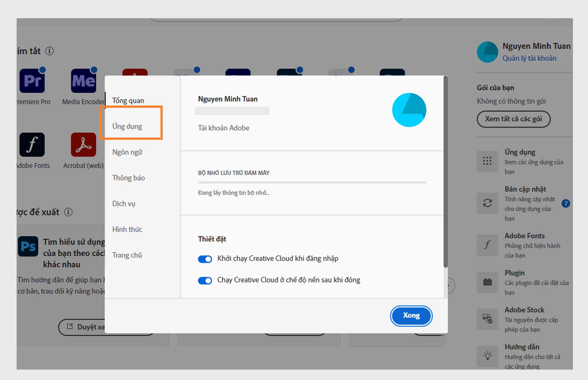Viewport: 588px width, 380px height.
Task: Click the profile avatar in the dialog
Action: 409,109
